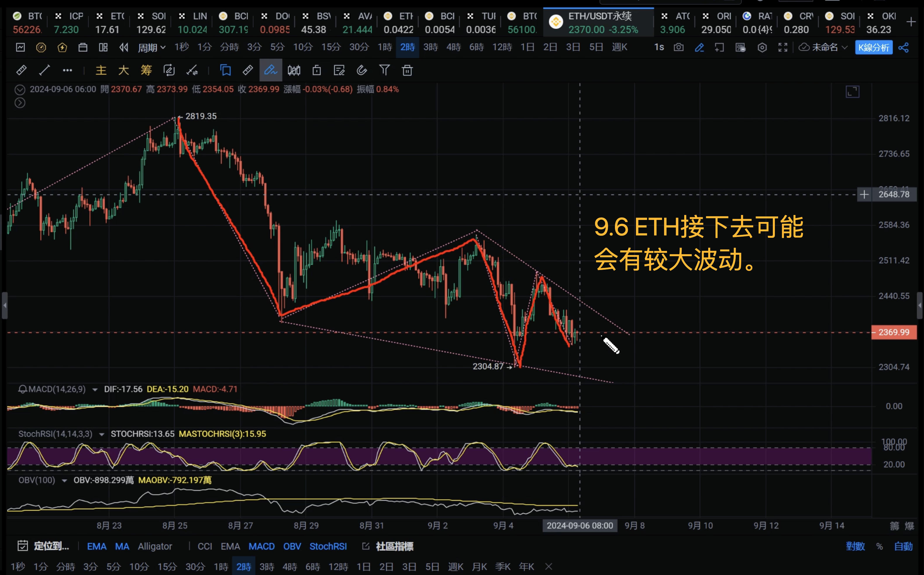Switch to the ETH/USDT永续 symbol tab
Image resolution: width=924 pixels, height=575 pixels.
(x=599, y=23)
